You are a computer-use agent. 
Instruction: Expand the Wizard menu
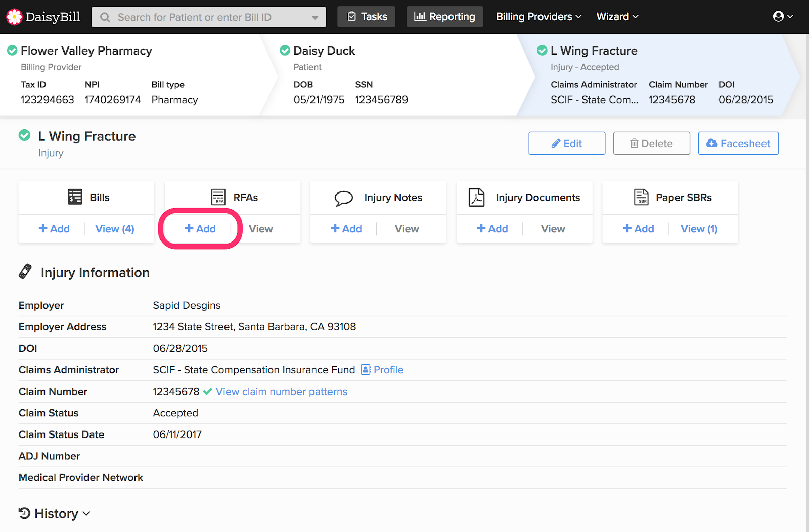[x=617, y=17]
